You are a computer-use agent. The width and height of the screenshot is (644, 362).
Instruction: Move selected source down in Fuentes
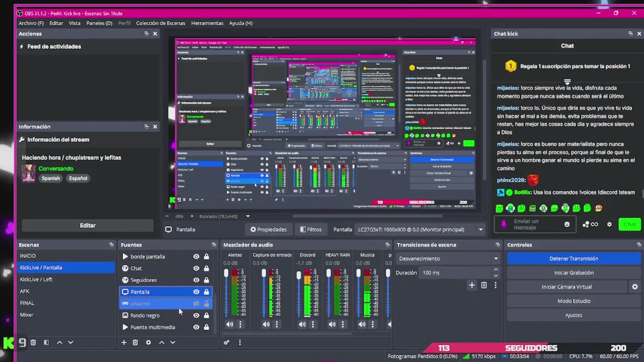pyautogui.click(x=173, y=342)
